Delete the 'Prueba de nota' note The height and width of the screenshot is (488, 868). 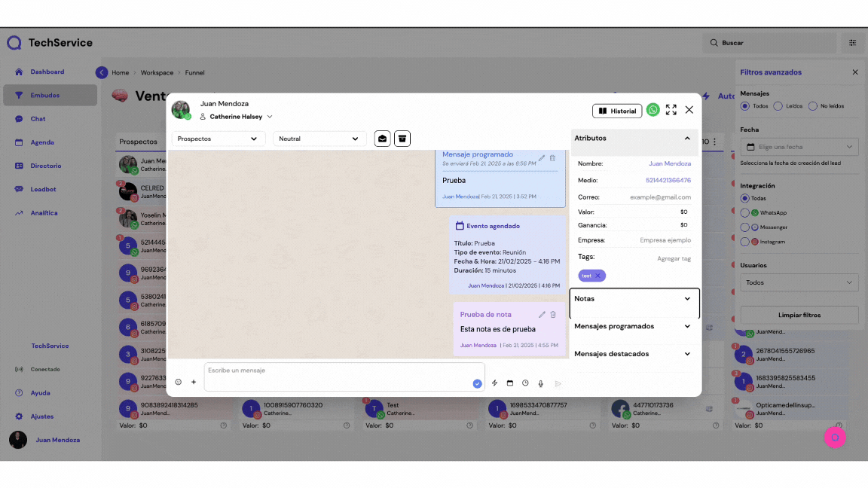553,315
